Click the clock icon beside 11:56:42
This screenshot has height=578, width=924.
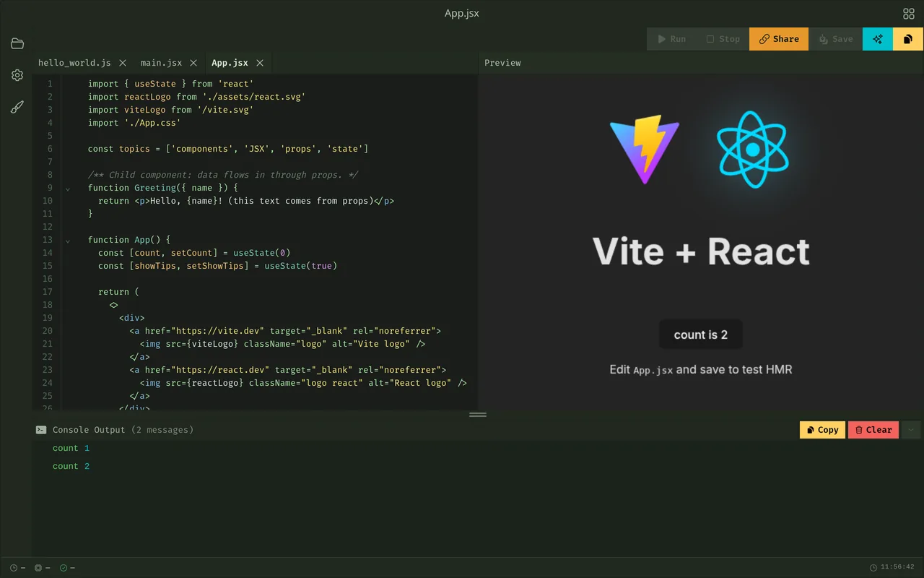coord(873,568)
